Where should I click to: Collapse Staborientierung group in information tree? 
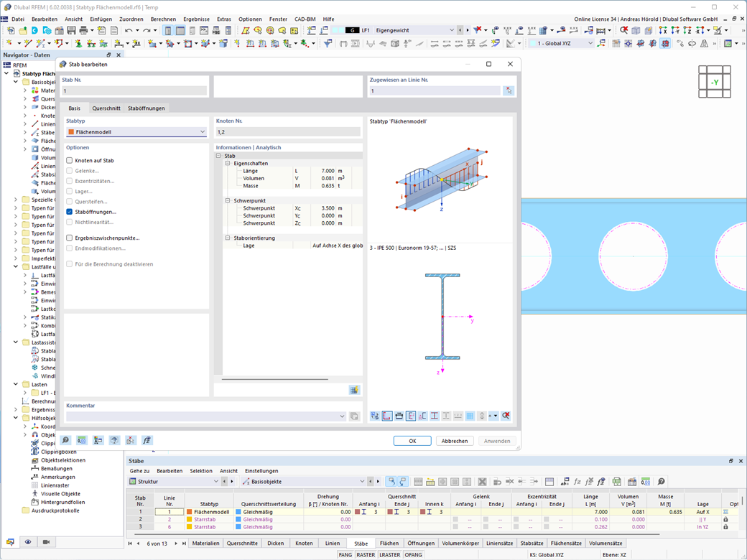pos(228,238)
